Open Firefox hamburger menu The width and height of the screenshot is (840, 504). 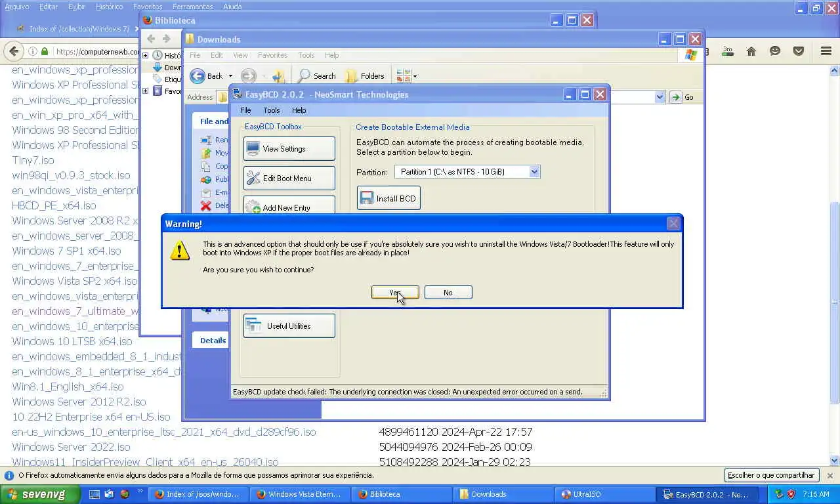[x=826, y=51]
